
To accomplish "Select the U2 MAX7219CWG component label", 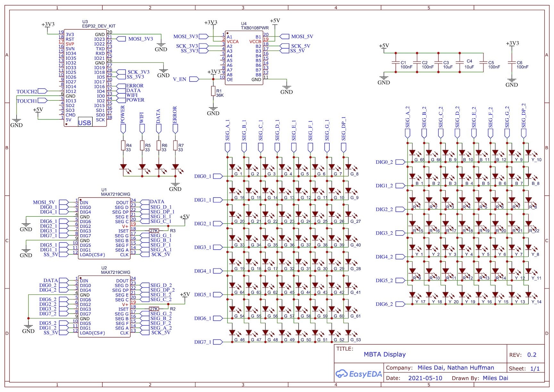I will tap(116, 270).
